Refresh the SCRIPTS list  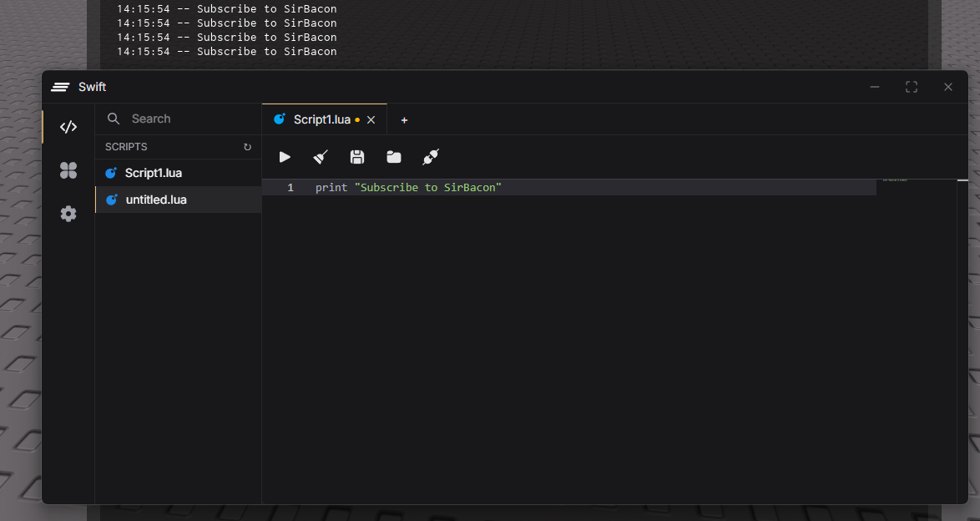click(247, 147)
